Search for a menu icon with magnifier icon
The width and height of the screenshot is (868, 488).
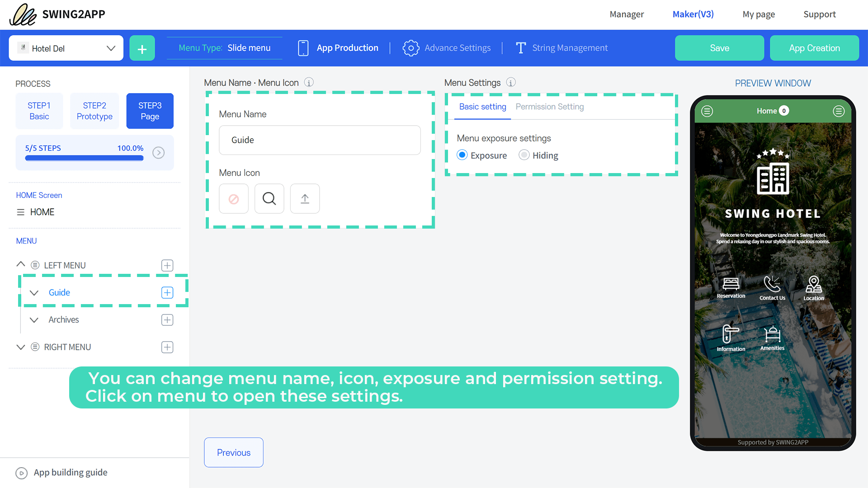[x=269, y=198]
